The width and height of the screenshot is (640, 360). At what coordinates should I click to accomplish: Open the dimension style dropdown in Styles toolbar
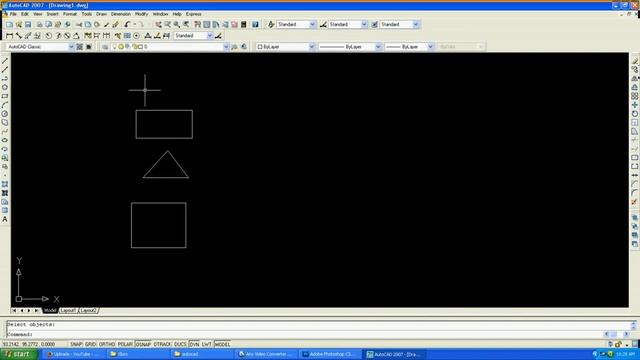pyautogui.click(x=364, y=24)
